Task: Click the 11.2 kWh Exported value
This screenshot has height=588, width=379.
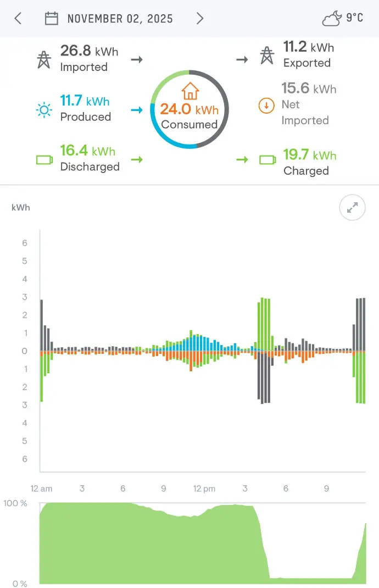Action: [x=308, y=47]
